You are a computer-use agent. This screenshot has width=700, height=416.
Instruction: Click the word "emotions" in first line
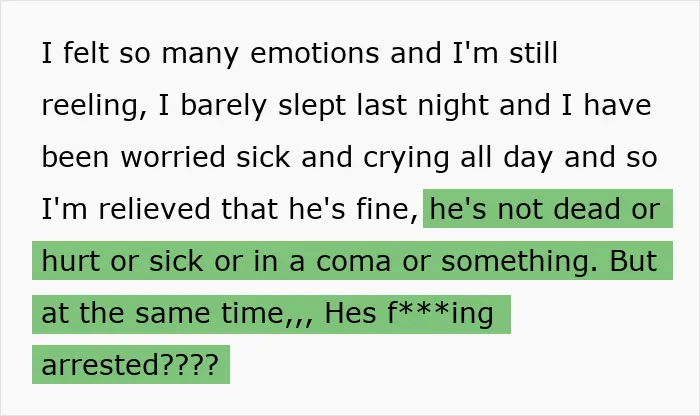click(x=315, y=53)
